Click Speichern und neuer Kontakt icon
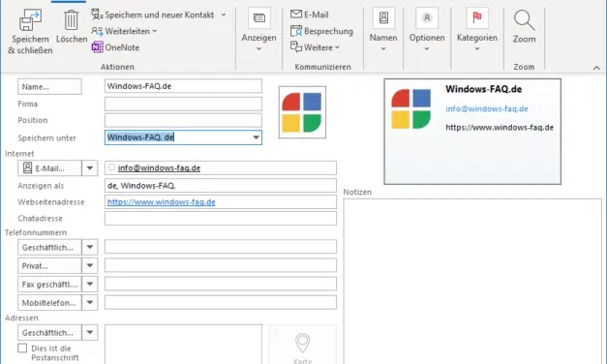 (97, 15)
